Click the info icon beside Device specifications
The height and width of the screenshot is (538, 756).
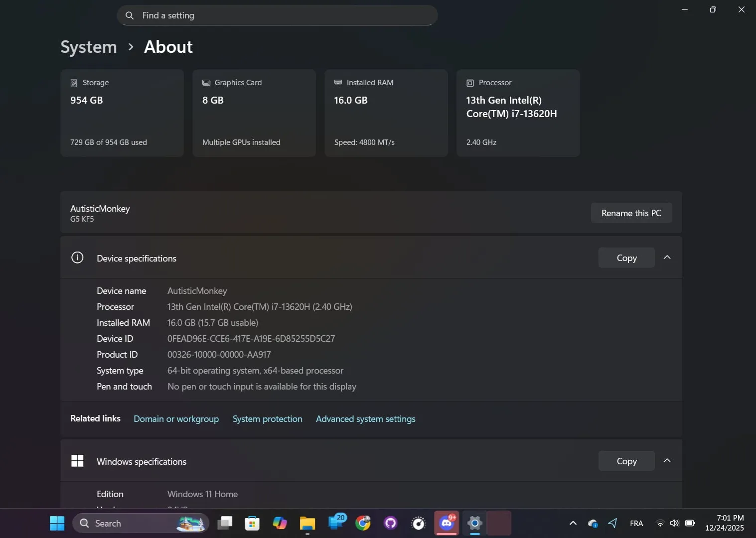pos(77,258)
